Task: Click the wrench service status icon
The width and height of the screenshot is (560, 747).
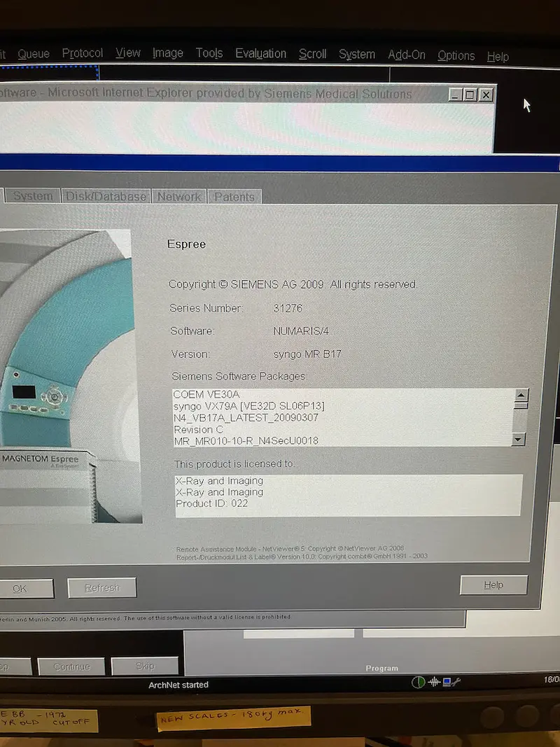Action: tap(456, 682)
